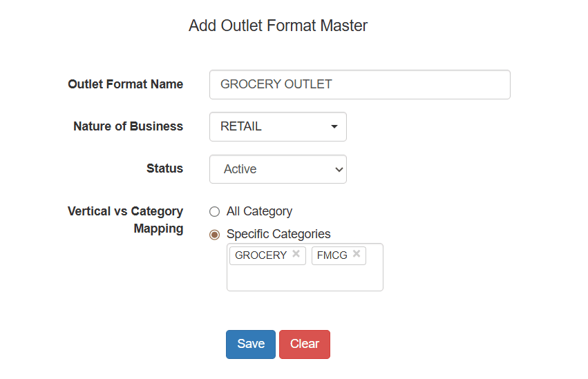The height and width of the screenshot is (379, 588).
Task: Click the caret arrow beside RETAIL
Action: [334, 127]
